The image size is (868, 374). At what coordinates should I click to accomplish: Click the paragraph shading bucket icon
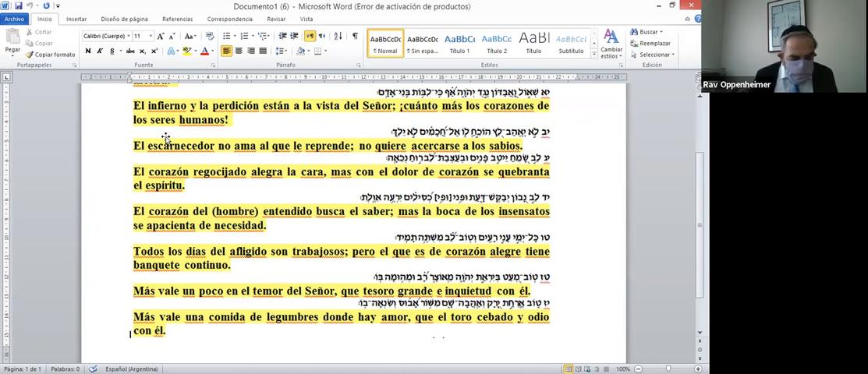tap(299, 51)
